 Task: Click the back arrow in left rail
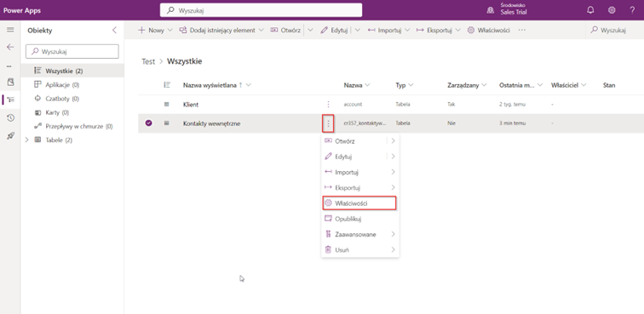coord(10,47)
